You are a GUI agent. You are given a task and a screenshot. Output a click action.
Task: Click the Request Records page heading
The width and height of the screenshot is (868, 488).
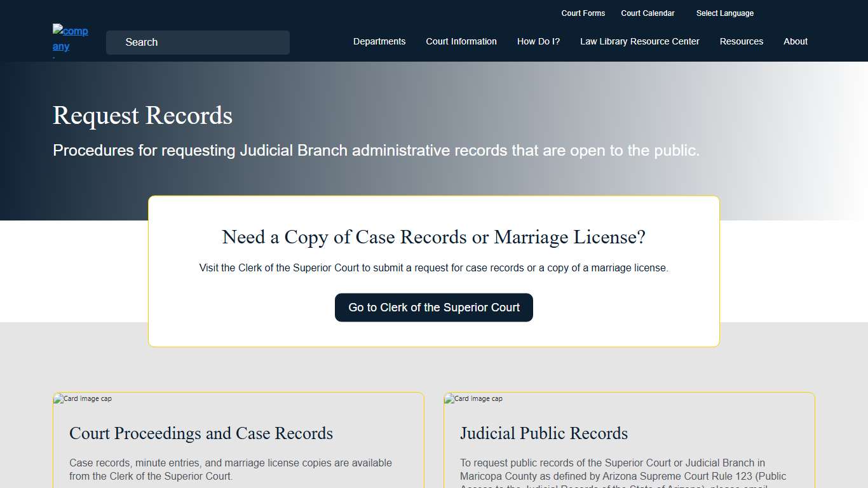pos(142,116)
